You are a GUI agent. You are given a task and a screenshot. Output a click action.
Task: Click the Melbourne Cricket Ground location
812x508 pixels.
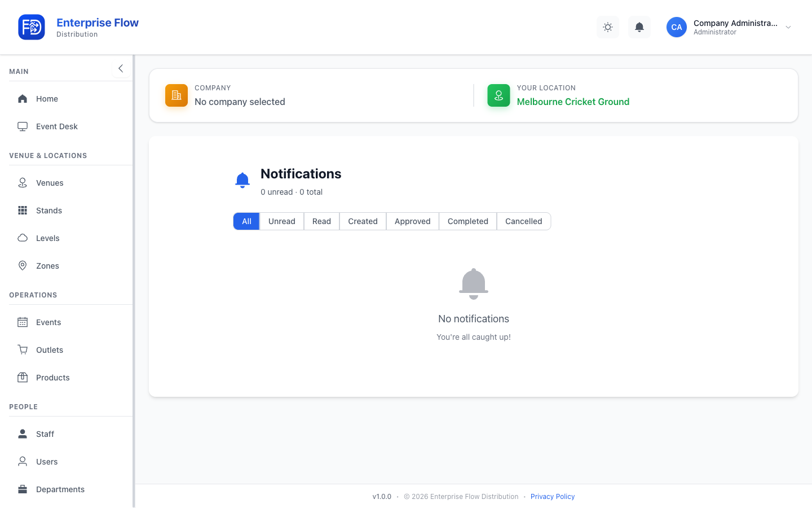coord(573,102)
